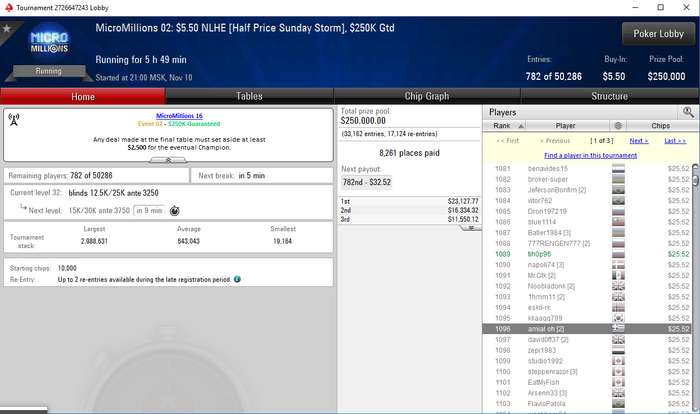Switch to the Tables tab
700x414 pixels.
[x=249, y=96]
